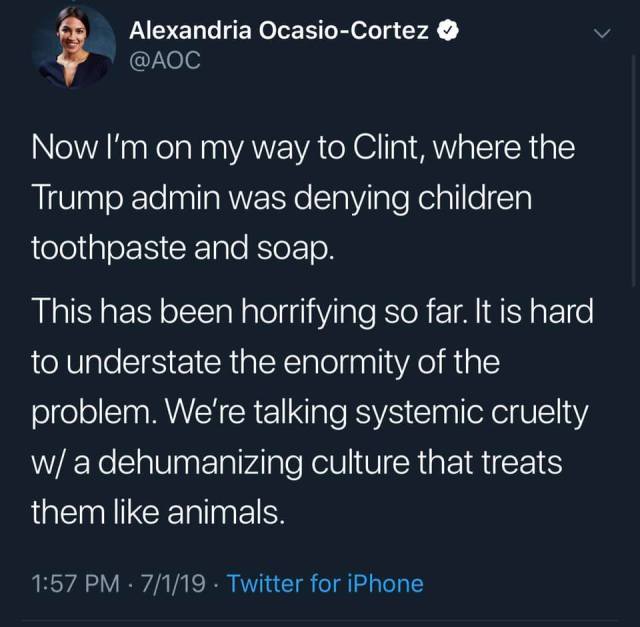Click the word "enormity" in the tweet
The image size is (640, 627).
(346, 363)
